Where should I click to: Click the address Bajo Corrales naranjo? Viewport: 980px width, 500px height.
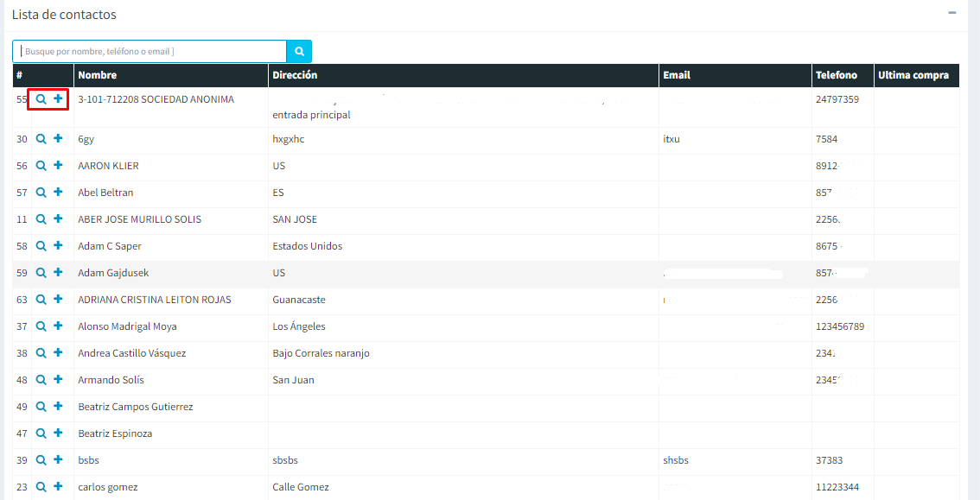tap(321, 353)
